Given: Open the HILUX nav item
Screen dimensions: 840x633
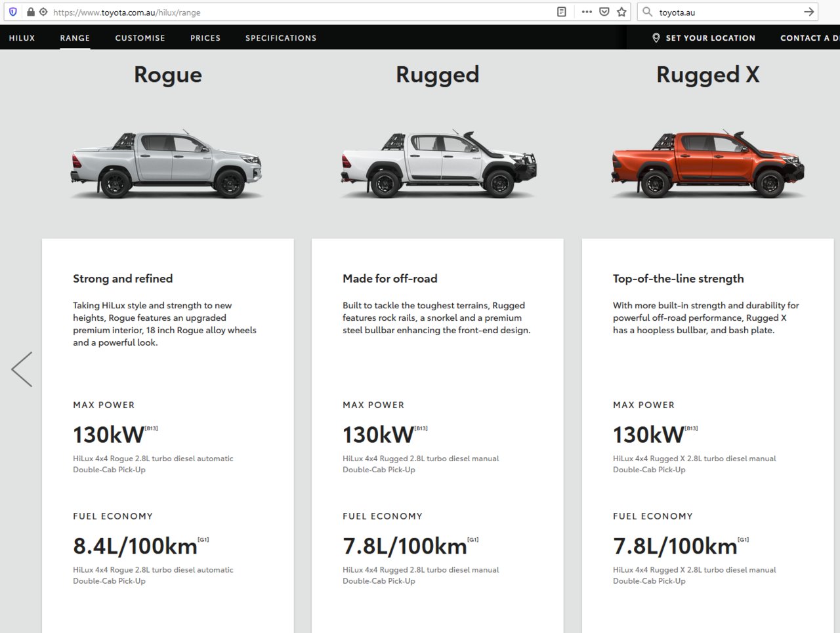Looking at the screenshot, I should tap(22, 38).
